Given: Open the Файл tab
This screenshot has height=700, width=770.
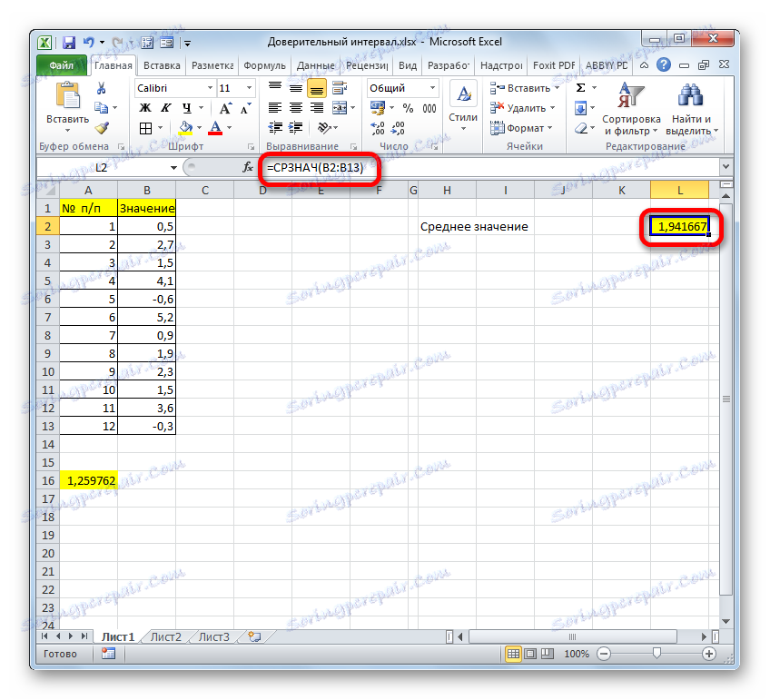Looking at the screenshot, I should pos(62,65).
